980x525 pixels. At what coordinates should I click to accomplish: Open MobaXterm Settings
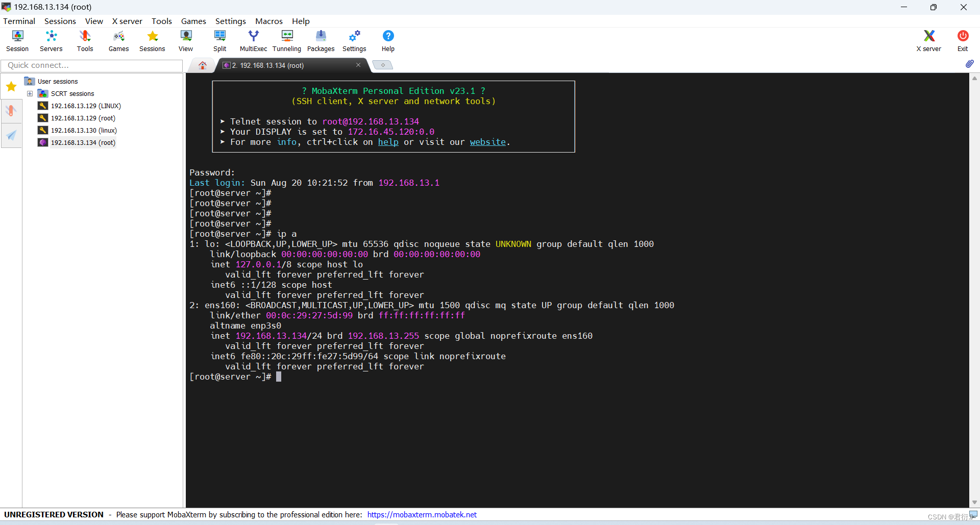[354, 40]
